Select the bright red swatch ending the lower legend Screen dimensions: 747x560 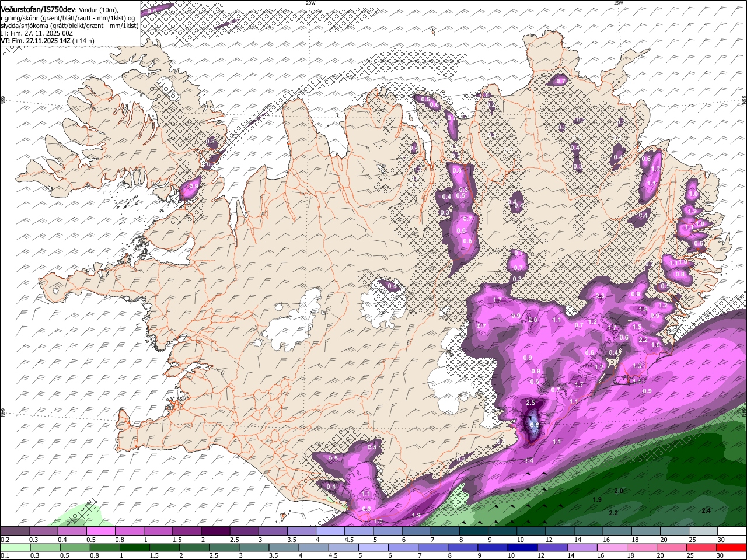point(732,548)
